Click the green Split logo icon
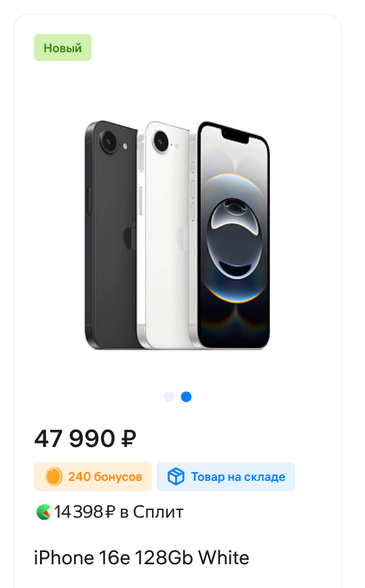Screen dimensions: 365x588 pyautogui.click(x=43, y=512)
